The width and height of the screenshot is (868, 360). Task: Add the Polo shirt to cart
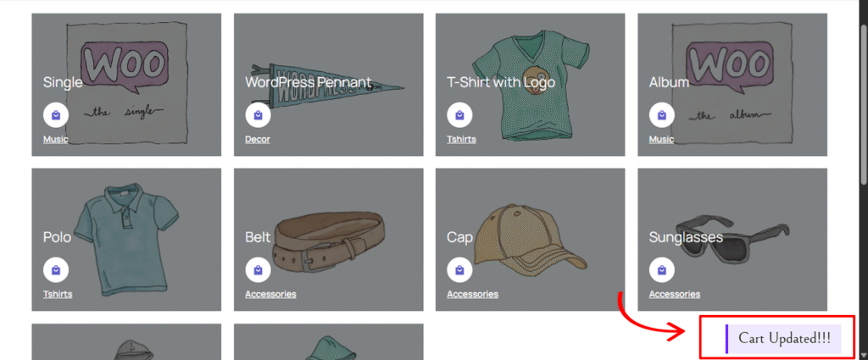point(56,270)
